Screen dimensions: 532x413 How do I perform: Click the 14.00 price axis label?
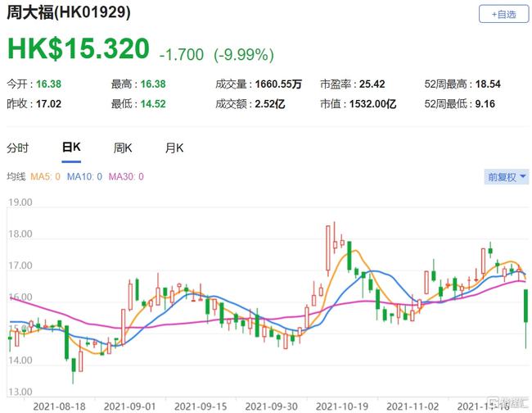point(20,361)
